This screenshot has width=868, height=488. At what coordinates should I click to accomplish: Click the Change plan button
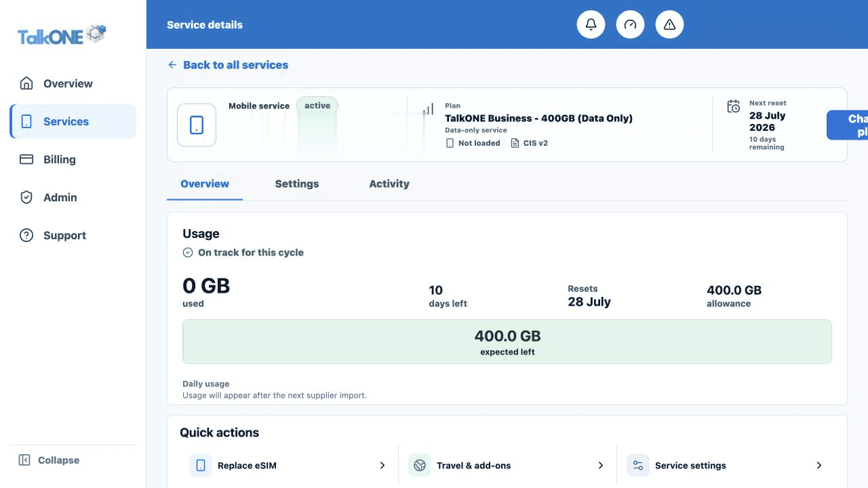point(848,125)
